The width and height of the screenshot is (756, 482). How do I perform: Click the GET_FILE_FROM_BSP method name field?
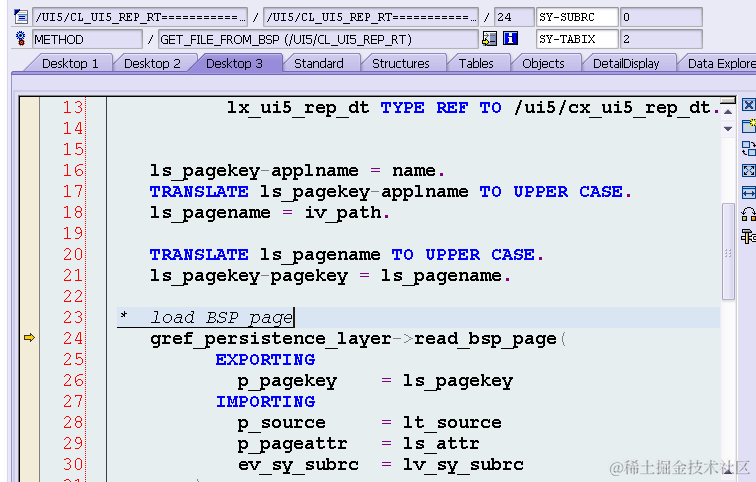[318, 39]
